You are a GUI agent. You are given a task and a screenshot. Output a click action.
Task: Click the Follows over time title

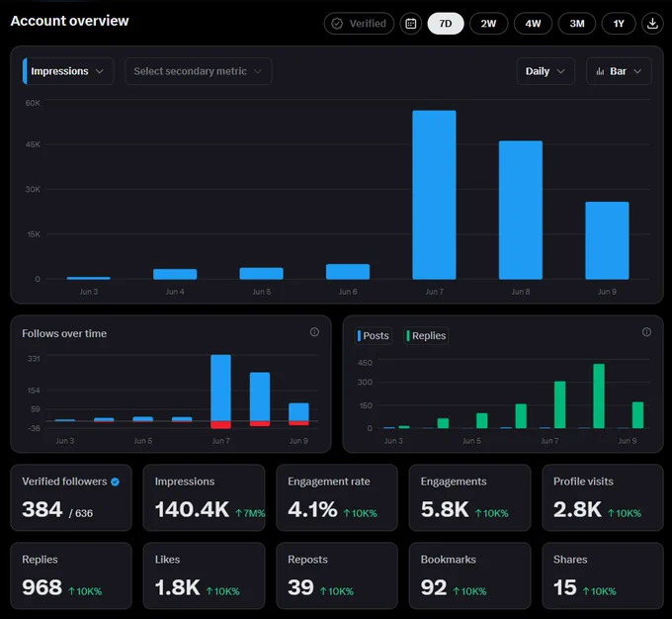pos(64,333)
